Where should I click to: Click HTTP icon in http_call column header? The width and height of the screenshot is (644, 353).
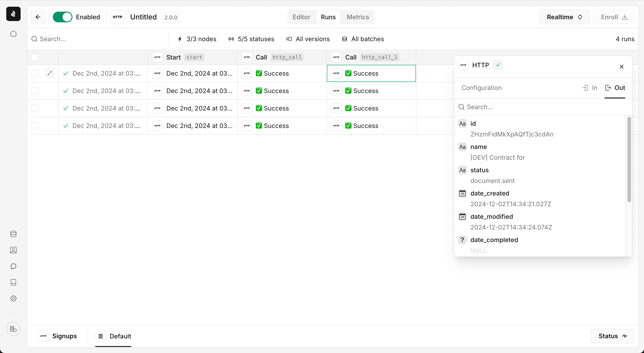pos(247,57)
